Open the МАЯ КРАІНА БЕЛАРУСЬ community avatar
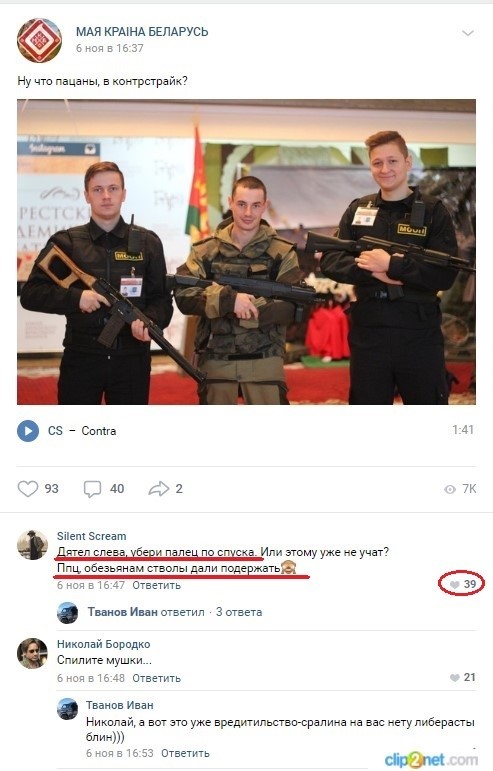 coord(39,40)
